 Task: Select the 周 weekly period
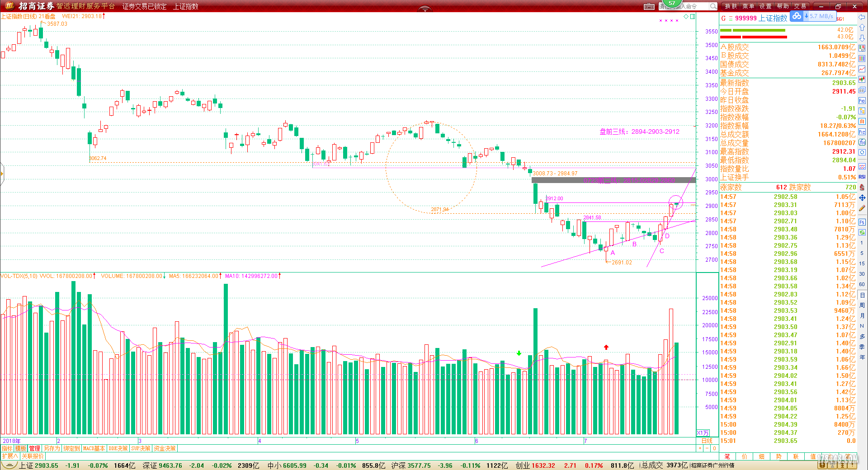coord(862,305)
